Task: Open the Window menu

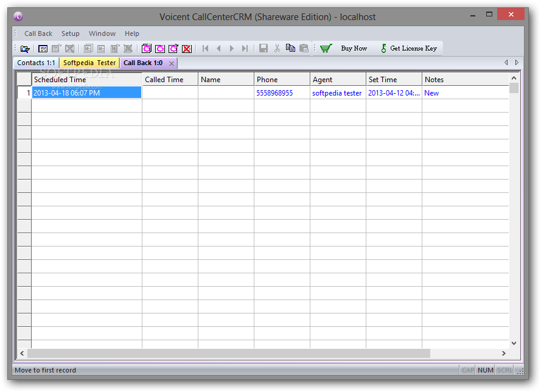Action: tap(102, 33)
